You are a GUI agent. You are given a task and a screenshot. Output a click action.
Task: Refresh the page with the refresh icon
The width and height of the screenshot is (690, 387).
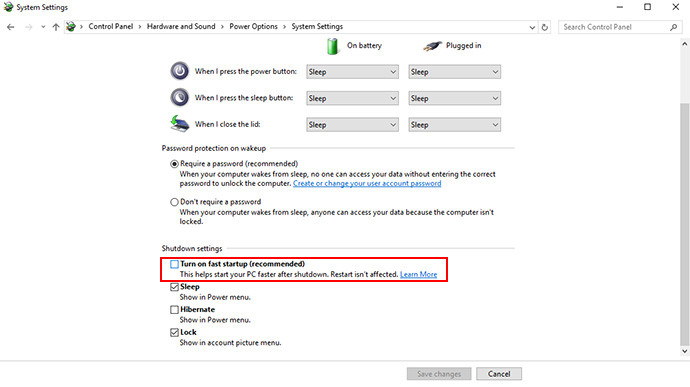(x=545, y=27)
